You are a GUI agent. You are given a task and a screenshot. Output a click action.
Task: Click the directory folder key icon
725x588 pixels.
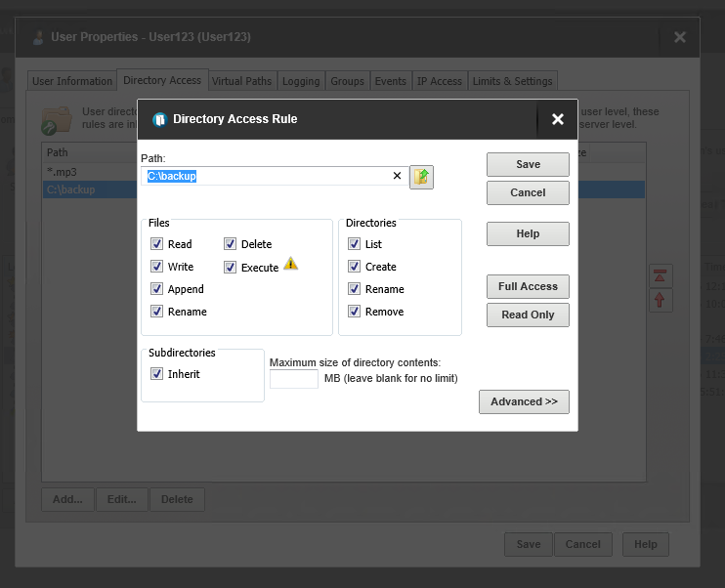57,121
